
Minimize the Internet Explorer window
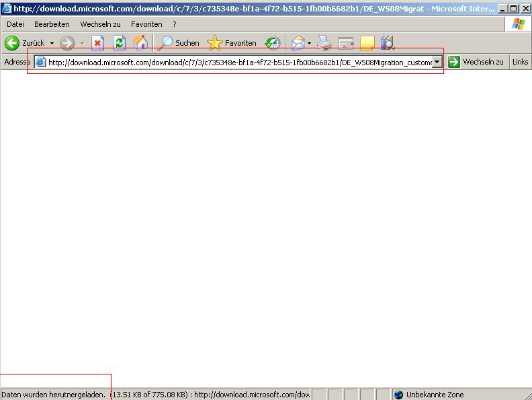coord(503,9)
